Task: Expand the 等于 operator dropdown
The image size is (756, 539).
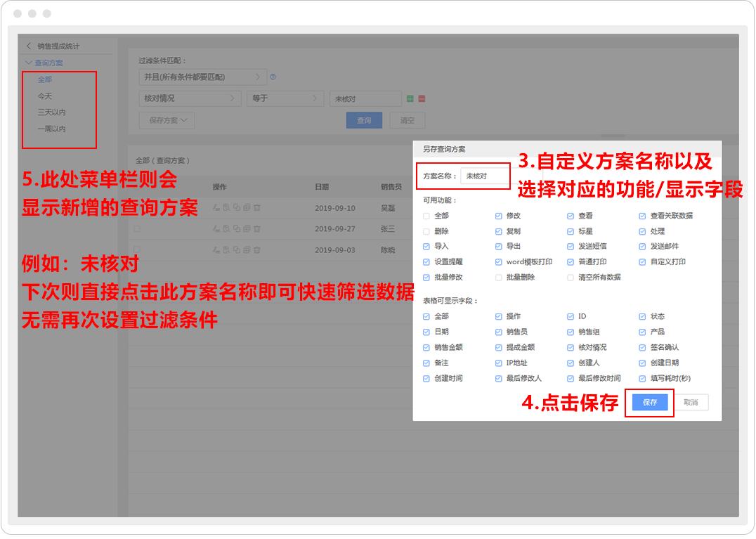Action: pos(285,98)
